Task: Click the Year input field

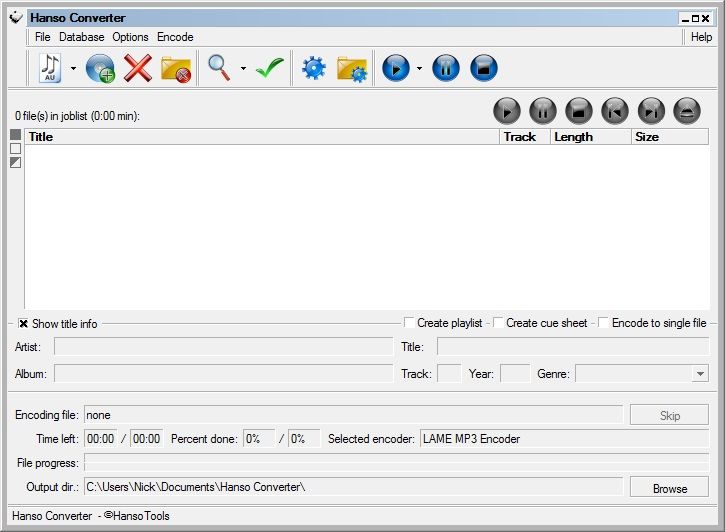Action: click(x=515, y=373)
